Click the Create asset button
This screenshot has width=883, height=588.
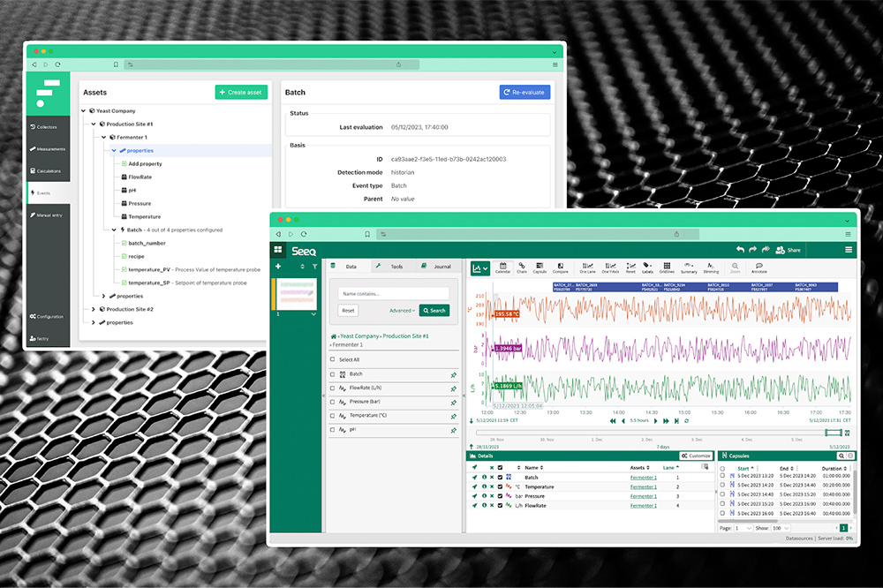pos(241,93)
